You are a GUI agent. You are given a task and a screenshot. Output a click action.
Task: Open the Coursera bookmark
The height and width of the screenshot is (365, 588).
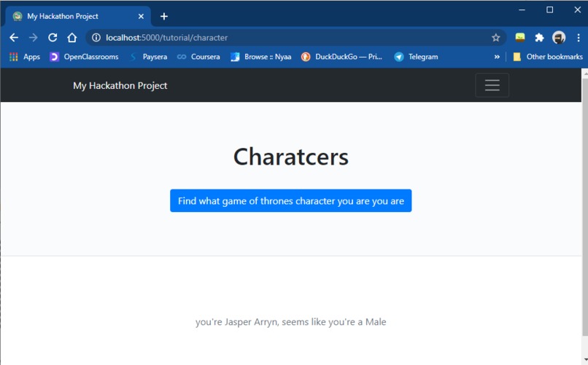(198, 57)
